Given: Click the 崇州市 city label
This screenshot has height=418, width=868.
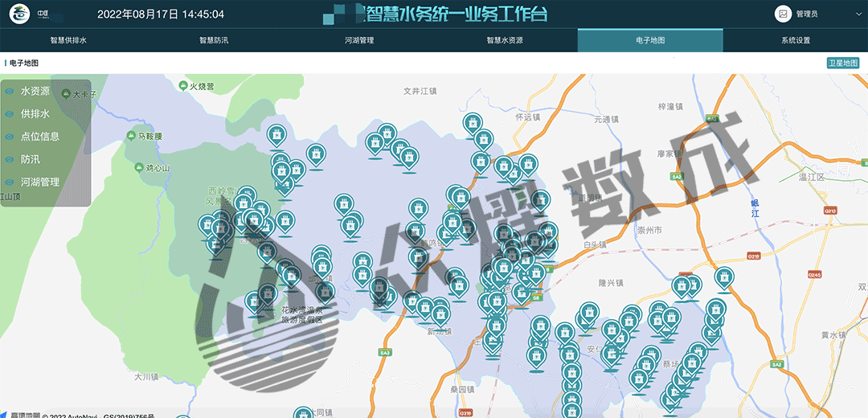Looking at the screenshot, I should (x=649, y=230).
